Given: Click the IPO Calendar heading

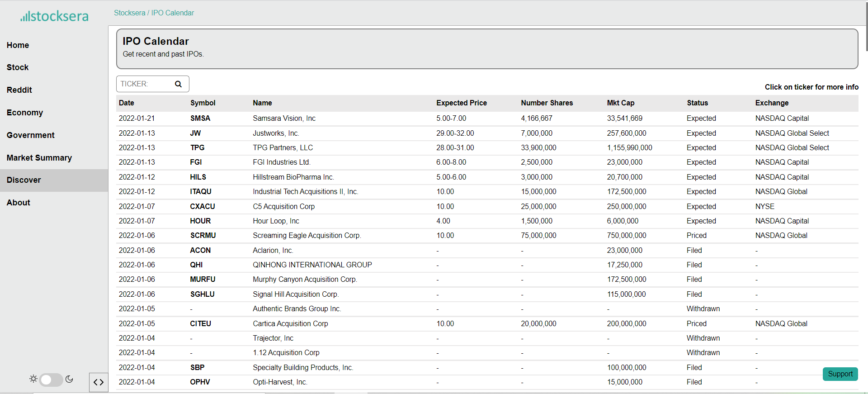Looking at the screenshot, I should point(156,41).
